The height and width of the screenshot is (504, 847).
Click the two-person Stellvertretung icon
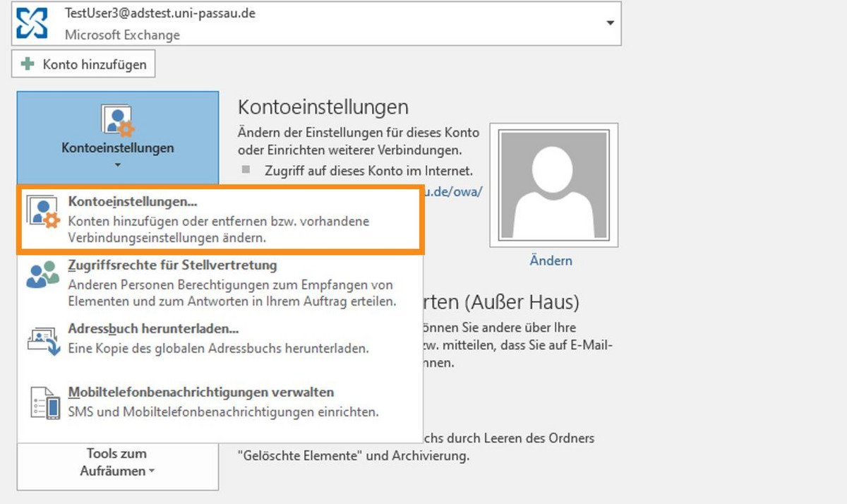click(x=43, y=274)
